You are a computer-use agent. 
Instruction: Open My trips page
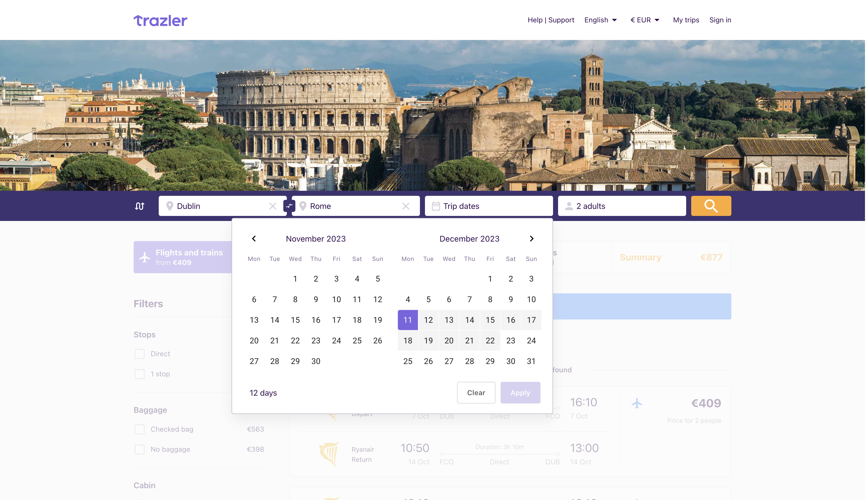click(686, 20)
